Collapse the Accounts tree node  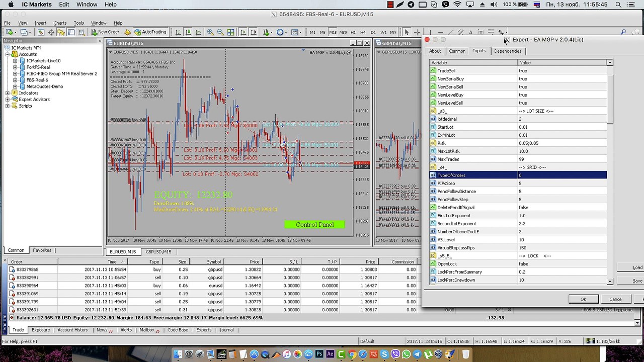point(8,54)
